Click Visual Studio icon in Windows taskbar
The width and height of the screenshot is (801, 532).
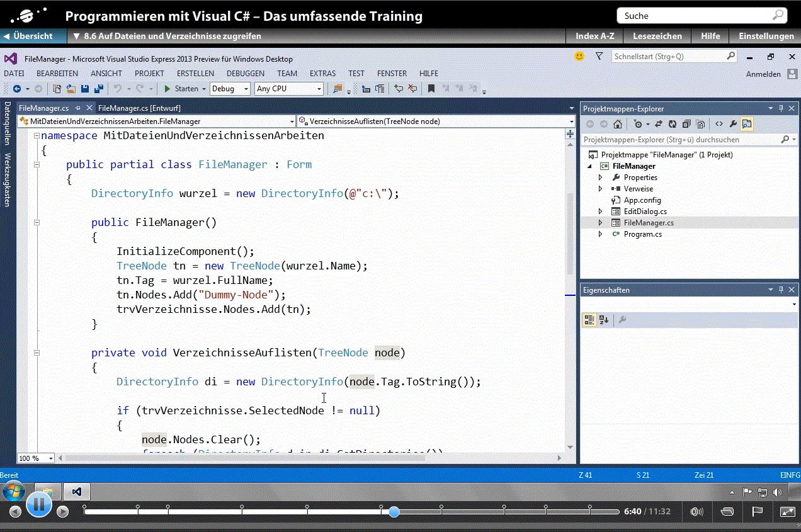(x=76, y=491)
